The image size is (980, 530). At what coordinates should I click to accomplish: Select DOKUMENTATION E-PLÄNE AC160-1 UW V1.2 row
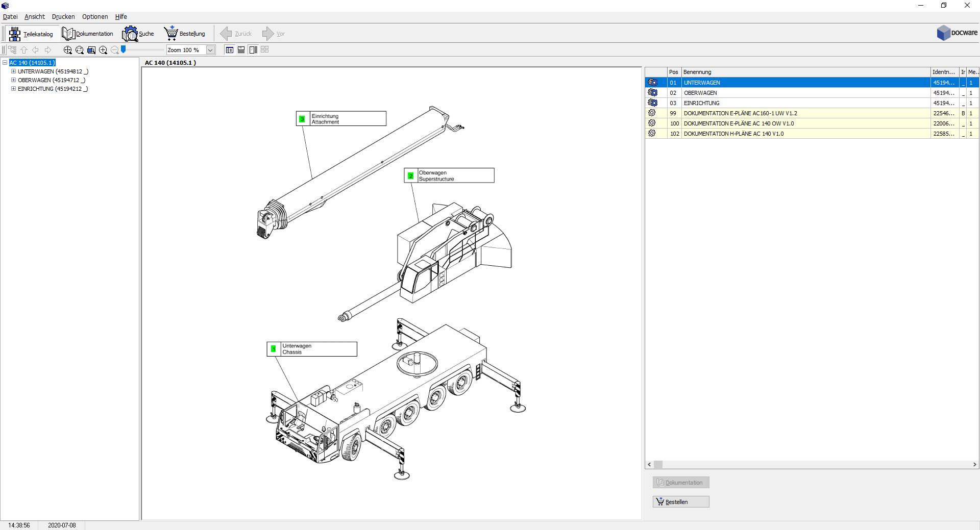click(x=812, y=113)
